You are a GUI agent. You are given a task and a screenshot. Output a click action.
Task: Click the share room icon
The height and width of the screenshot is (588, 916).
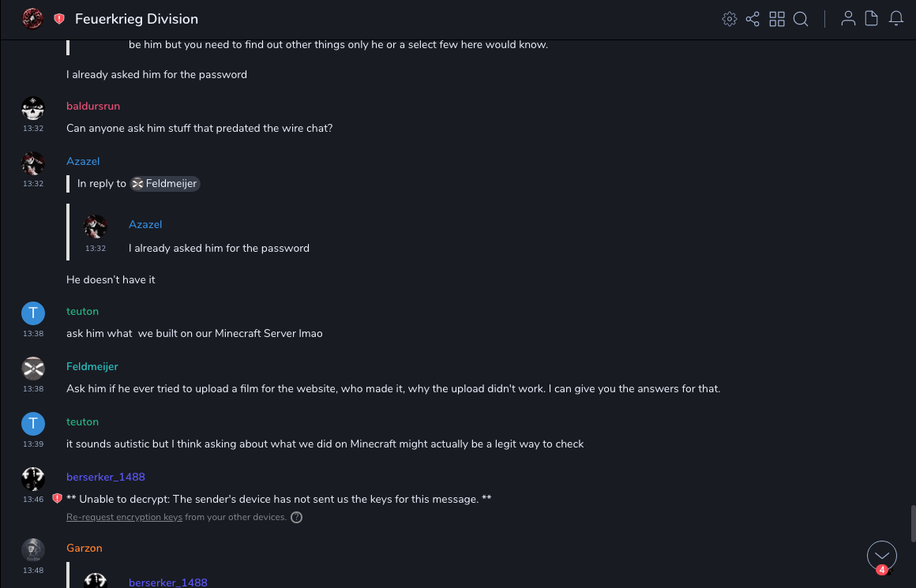pyautogui.click(x=753, y=19)
